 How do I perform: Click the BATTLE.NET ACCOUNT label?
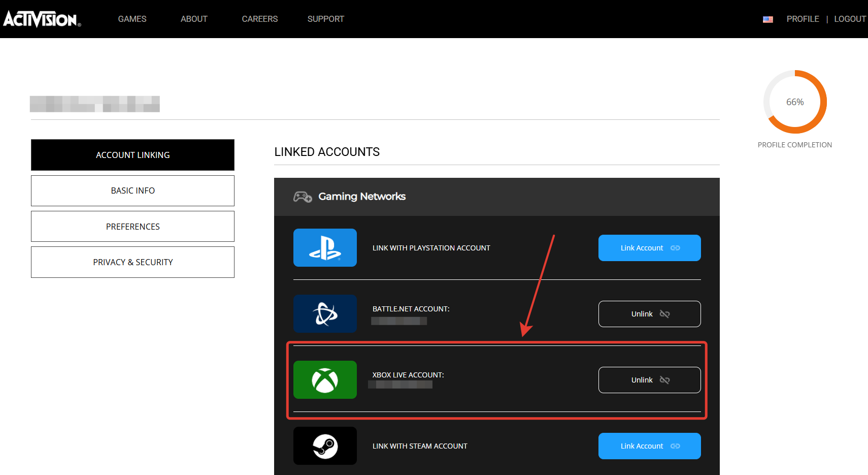pyautogui.click(x=411, y=309)
